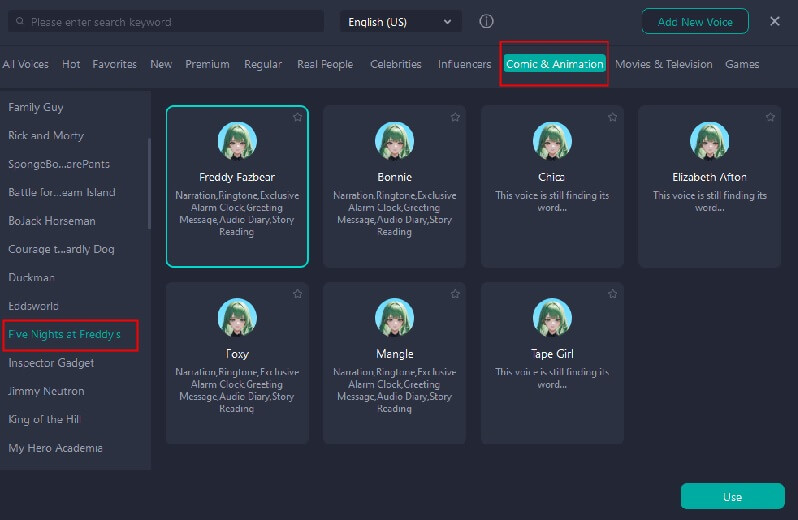Toggle favorite star on Chica card
The image size is (798, 520).
tap(613, 117)
